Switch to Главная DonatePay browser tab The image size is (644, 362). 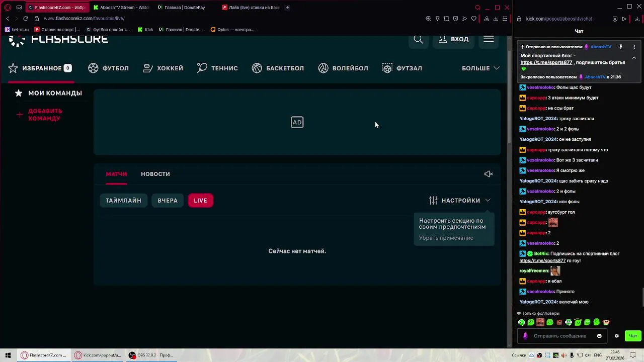185,8
